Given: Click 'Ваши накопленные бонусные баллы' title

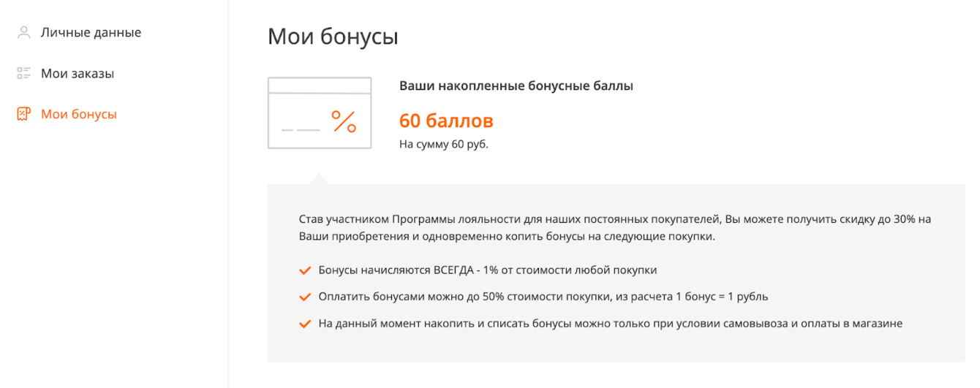Looking at the screenshot, I should tap(516, 86).
